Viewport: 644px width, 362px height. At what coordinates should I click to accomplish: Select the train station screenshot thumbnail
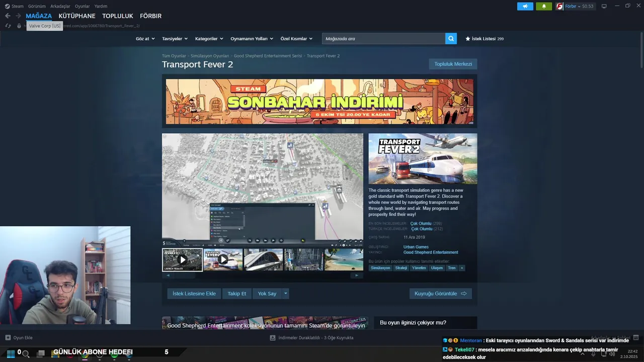point(264,259)
